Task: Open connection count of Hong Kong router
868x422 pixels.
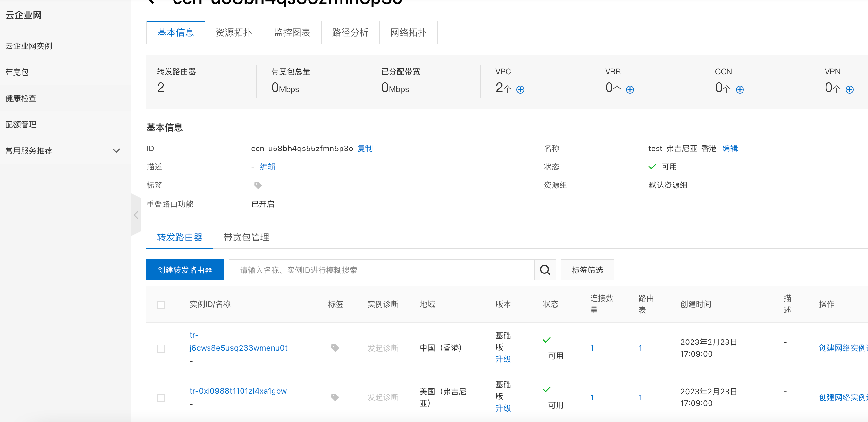Action: pos(592,348)
